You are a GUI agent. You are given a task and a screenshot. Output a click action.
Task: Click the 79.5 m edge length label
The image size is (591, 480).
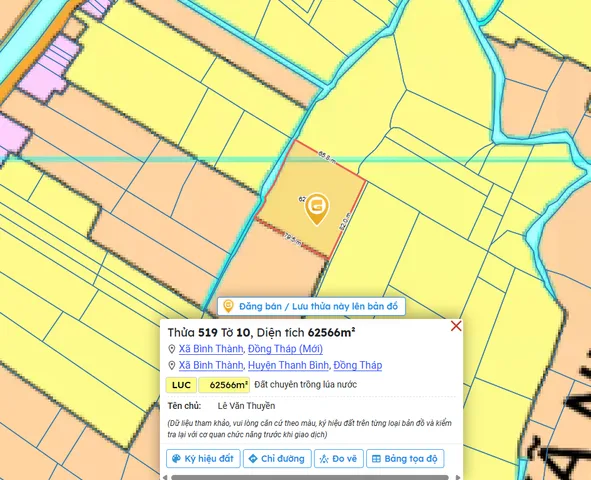tap(293, 239)
